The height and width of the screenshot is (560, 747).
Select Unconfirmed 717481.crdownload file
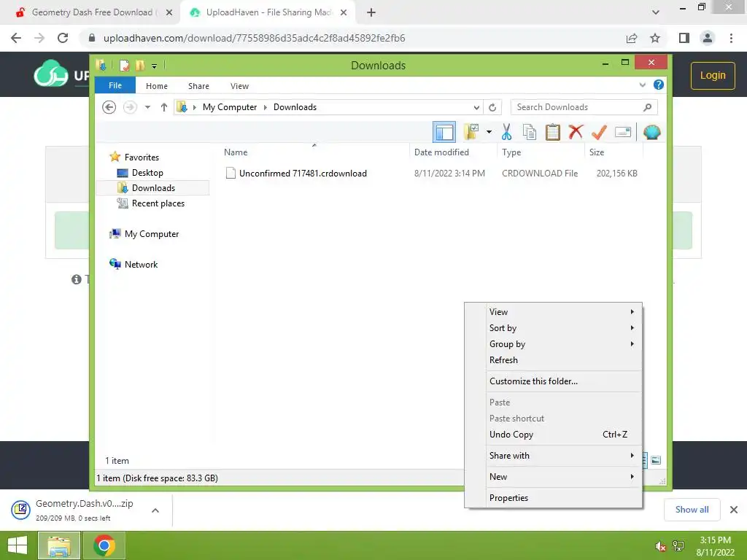coord(303,174)
